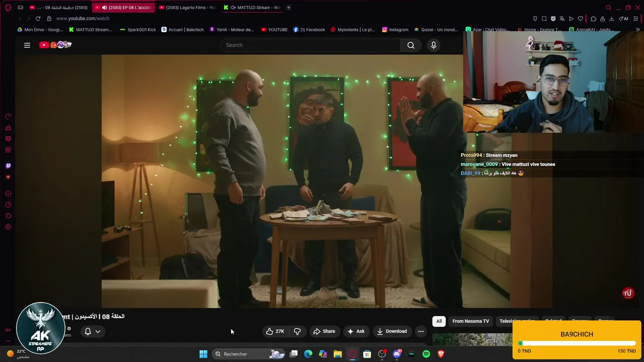Open more actions three-dot menu
644x362 pixels.
421,331
